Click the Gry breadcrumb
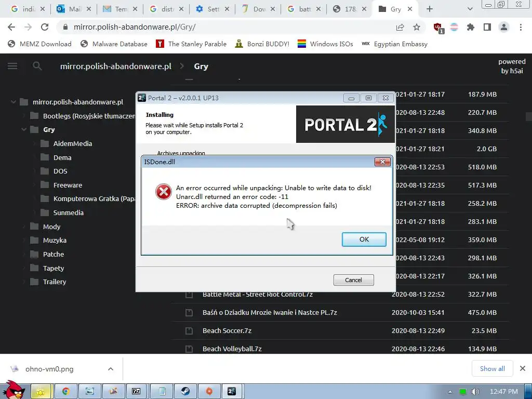Viewport: 532px width, 399px height. (x=201, y=66)
